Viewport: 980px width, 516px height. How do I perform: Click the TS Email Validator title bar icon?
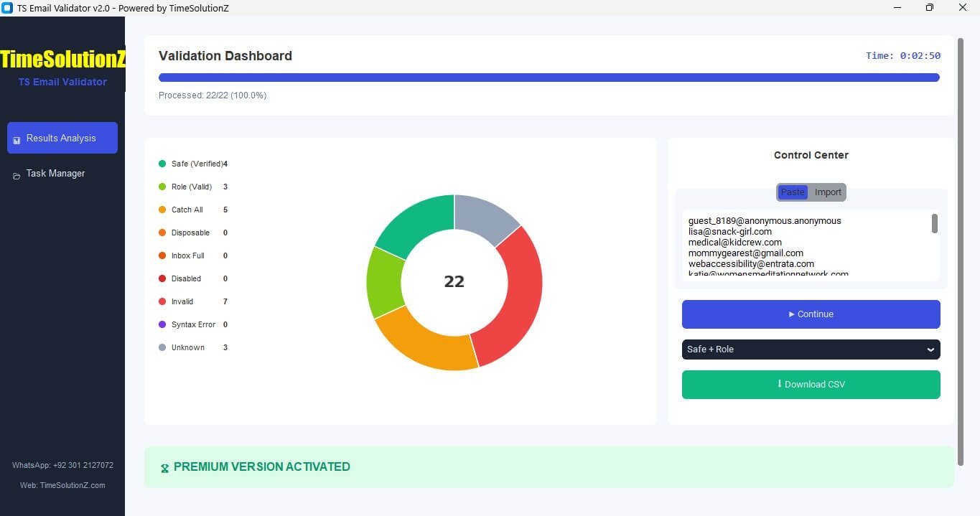(x=8, y=7)
